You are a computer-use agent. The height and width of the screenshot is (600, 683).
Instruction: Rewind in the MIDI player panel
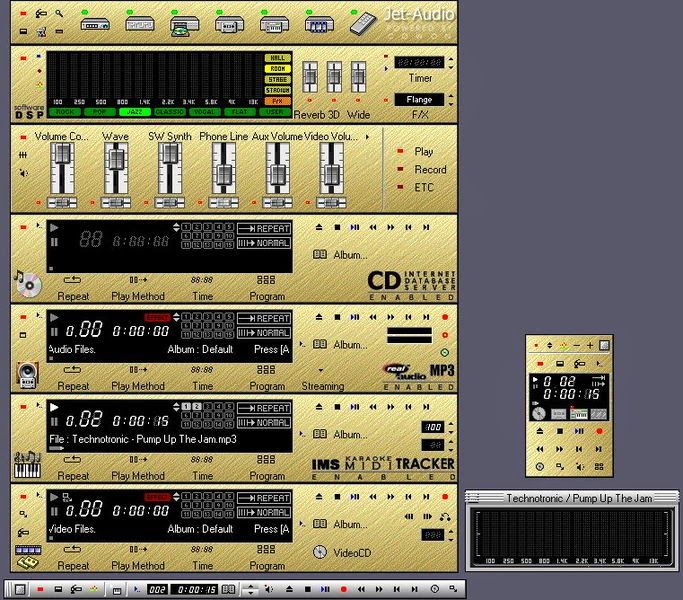click(x=373, y=407)
